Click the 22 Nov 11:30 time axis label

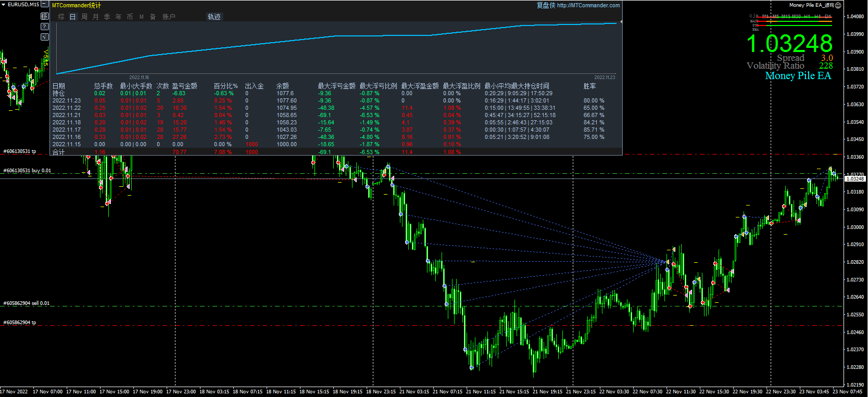pyautogui.click(x=681, y=392)
